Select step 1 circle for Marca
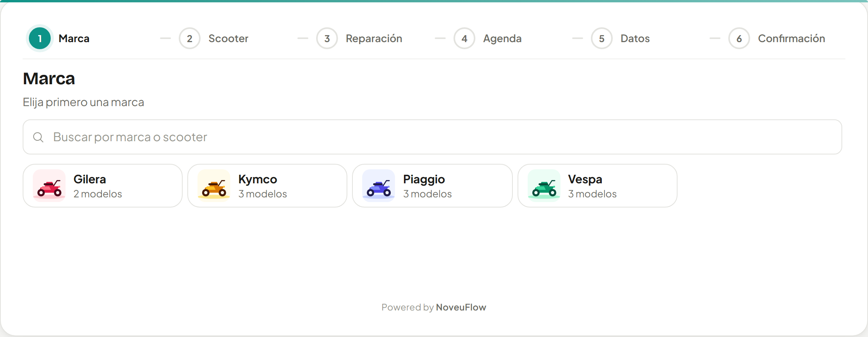Image resolution: width=868 pixels, height=337 pixels. click(40, 39)
